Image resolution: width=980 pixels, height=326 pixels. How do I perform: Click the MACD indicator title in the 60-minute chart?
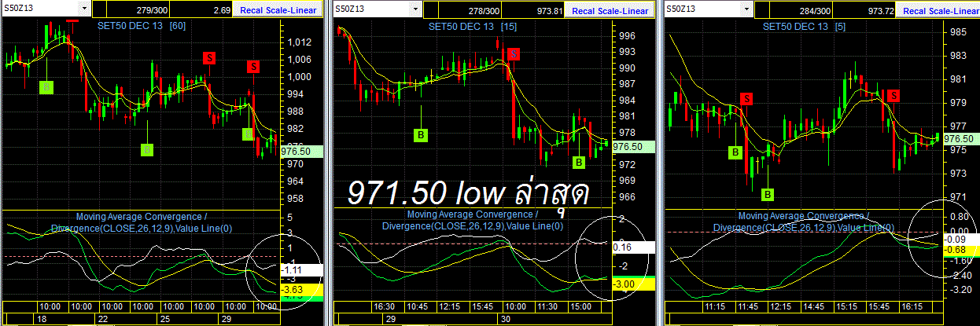point(142,222)
